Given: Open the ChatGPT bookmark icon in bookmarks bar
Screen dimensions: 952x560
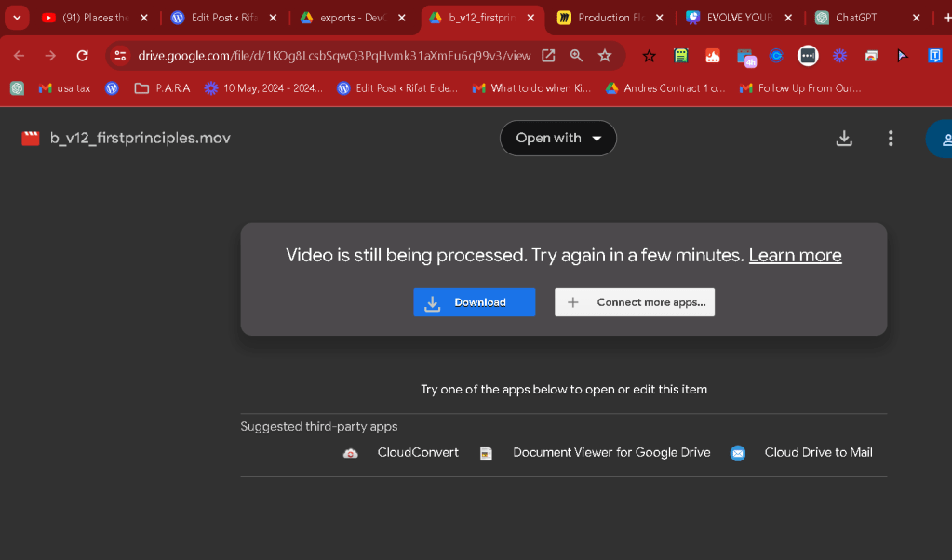Looking at the screenshot, I should [17, 88].
